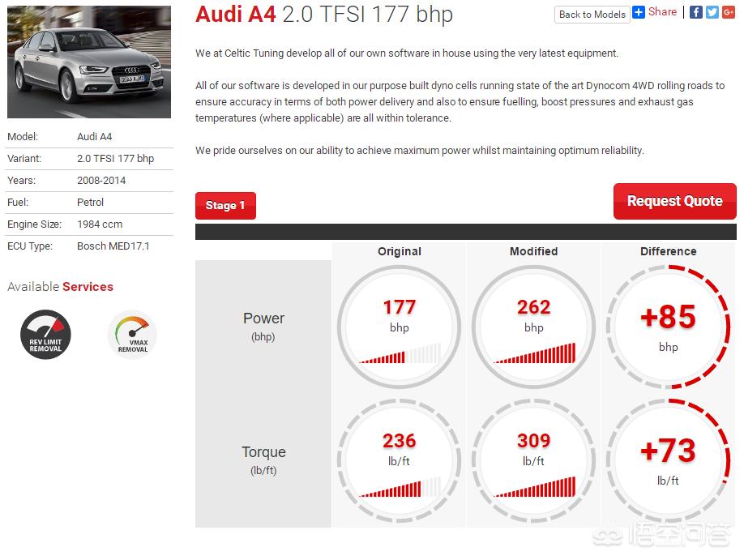Click the 'ECU Type:' field label
Screen dimensions: 744x560
tap(30, 246)
